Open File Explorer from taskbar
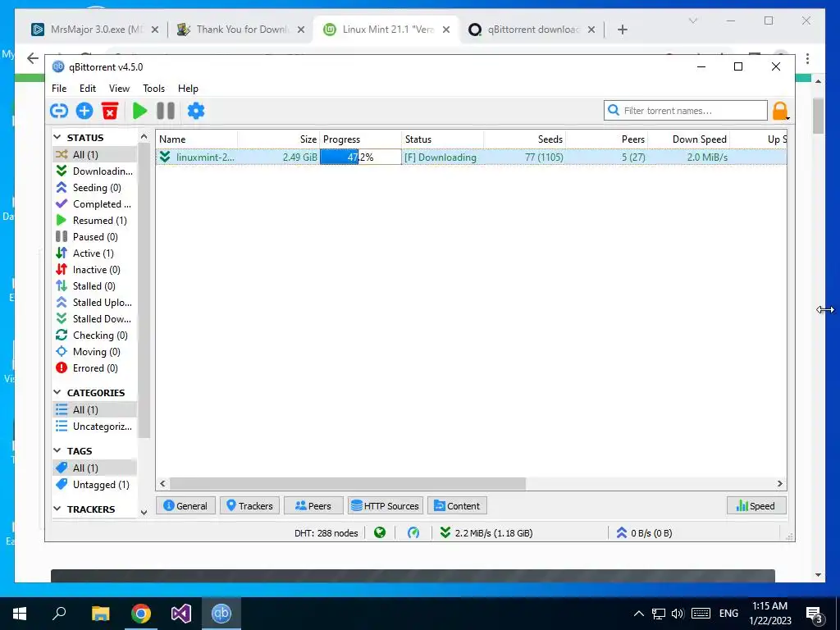Viewport: 840px width, 630px height. (100, 614)
